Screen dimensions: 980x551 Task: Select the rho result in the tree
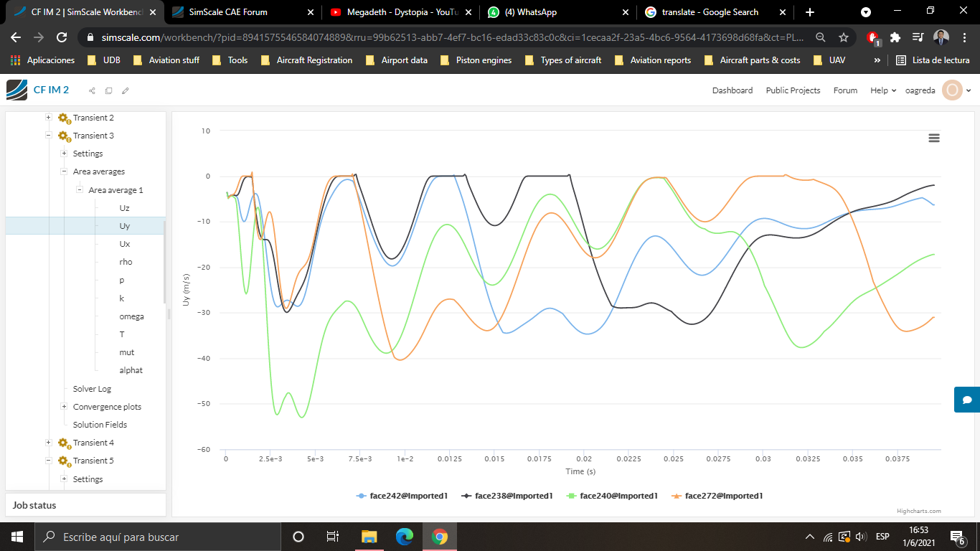[x=126, y=262]
